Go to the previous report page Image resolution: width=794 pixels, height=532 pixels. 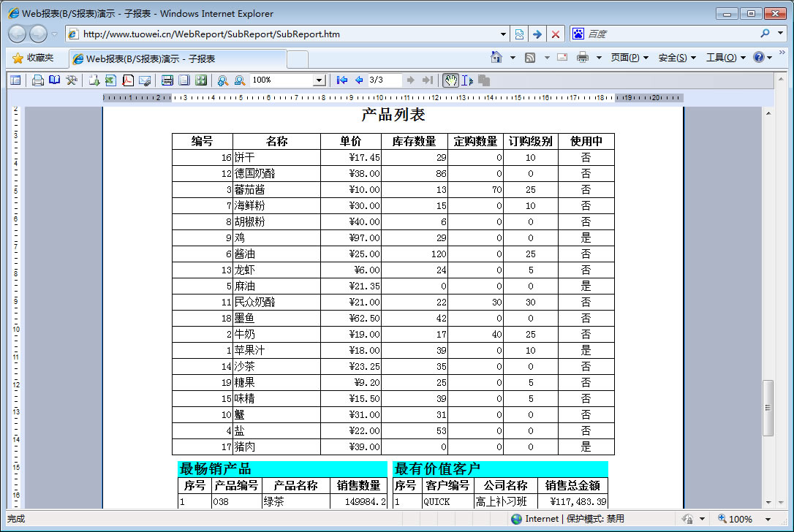359,80
